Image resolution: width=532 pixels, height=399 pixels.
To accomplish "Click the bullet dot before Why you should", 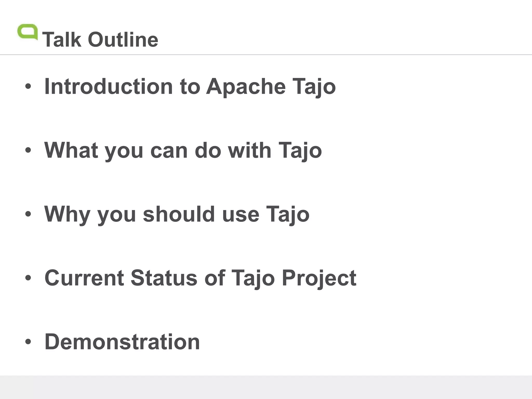I will 28,214.
